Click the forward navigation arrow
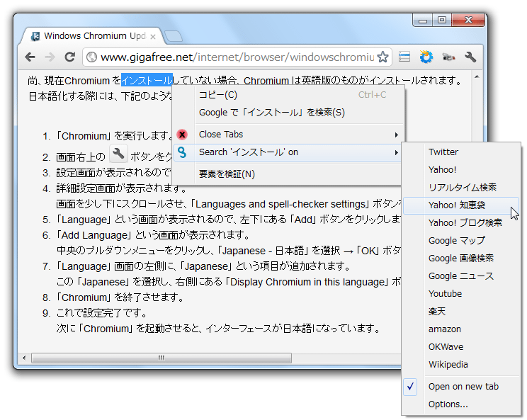The image size is (527, 420). click(50, 57)
